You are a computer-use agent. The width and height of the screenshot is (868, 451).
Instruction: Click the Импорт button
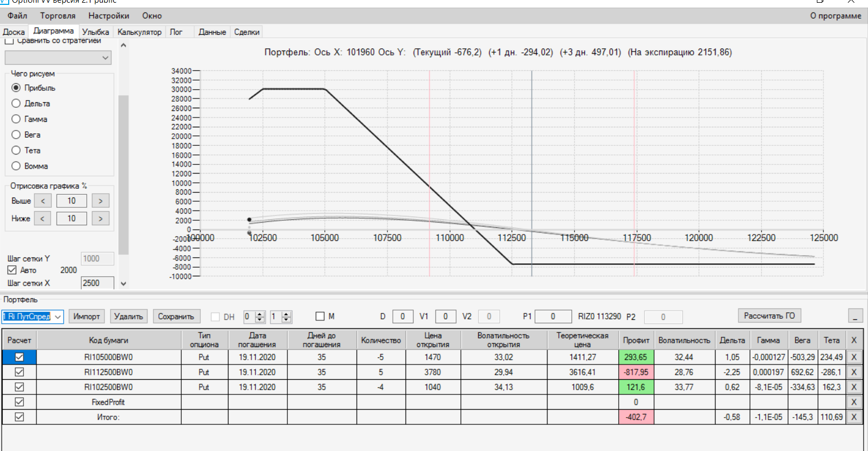pyautogui.click(x=87, y=316)
